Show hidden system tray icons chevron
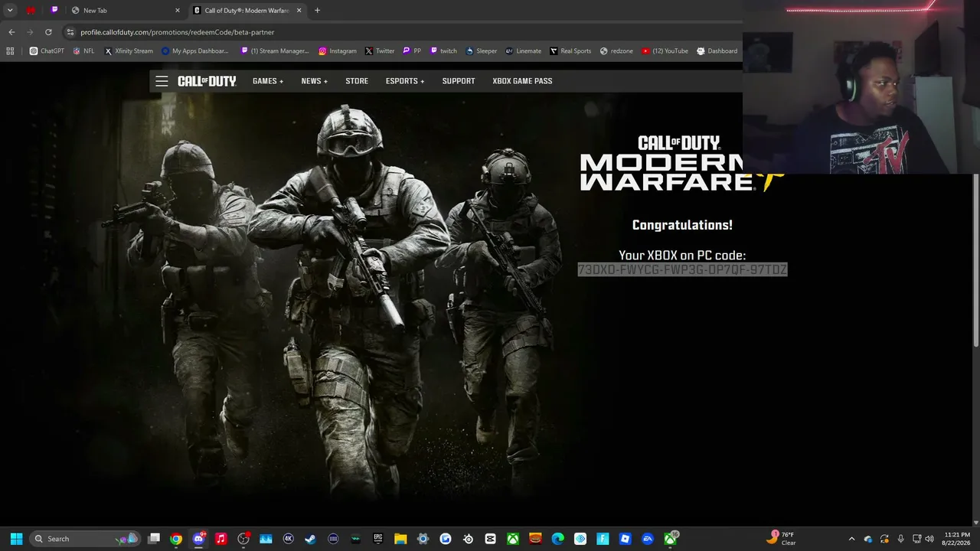 point(851,539)
